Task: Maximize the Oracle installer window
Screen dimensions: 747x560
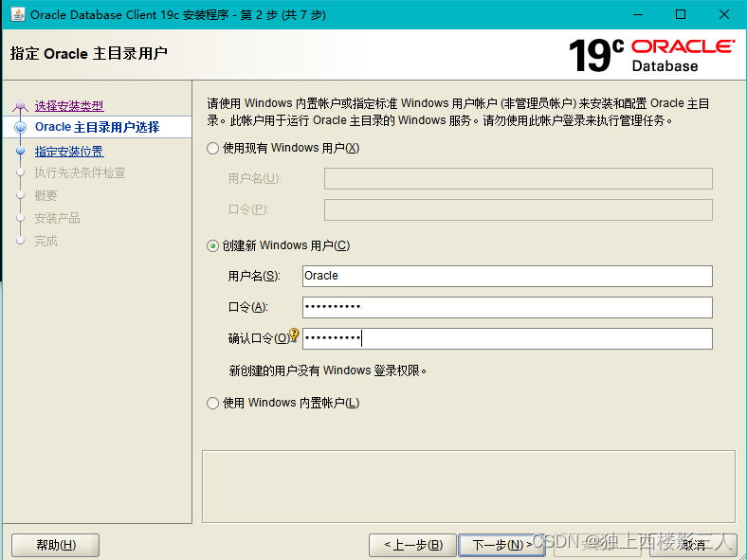Action: (681, 15)
